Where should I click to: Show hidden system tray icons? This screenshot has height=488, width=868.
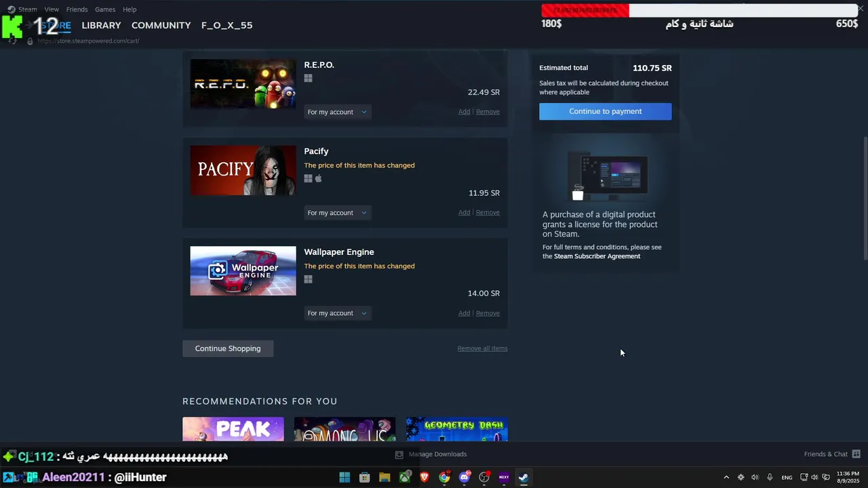pyautogui.click(x=726, y=477)
